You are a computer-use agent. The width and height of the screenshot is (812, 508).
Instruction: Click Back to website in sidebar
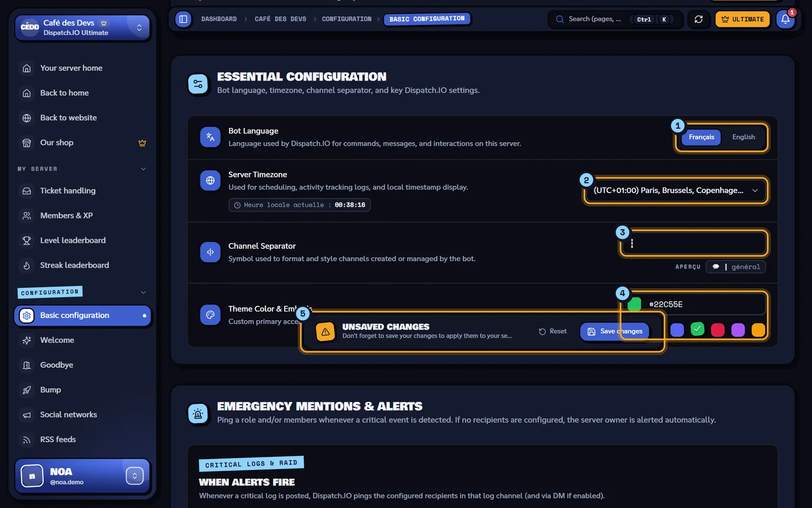click(x=83, y=118)
